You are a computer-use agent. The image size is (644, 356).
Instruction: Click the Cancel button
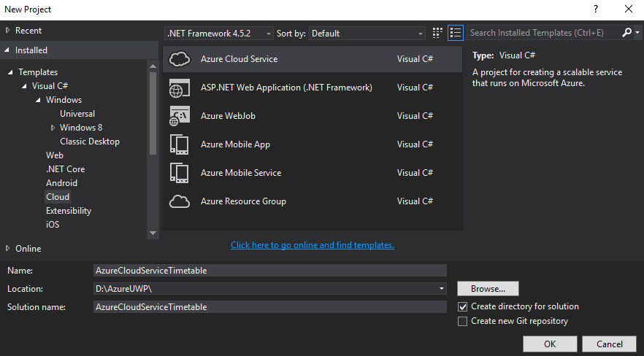pyautogui.click(x=610, y=344)
